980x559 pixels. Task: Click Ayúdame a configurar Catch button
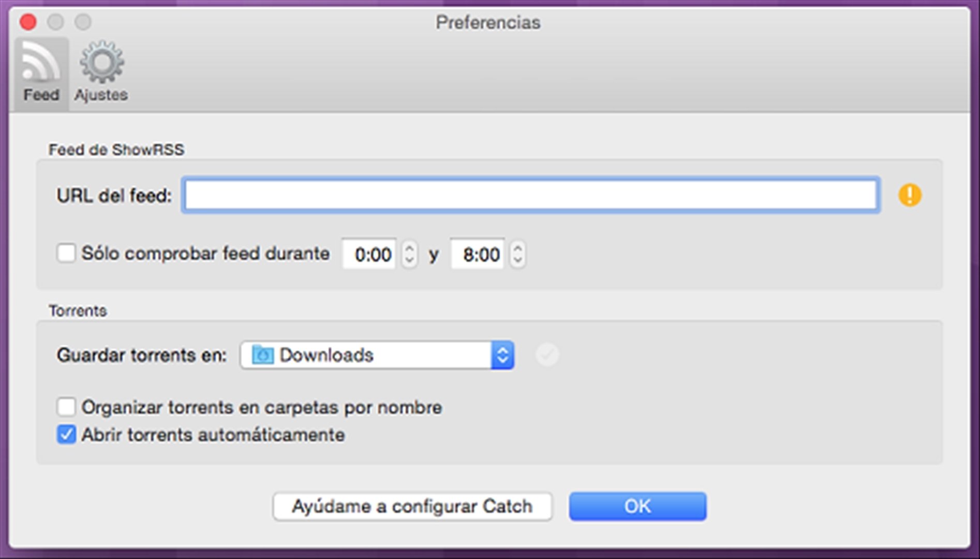coord(412,506)
